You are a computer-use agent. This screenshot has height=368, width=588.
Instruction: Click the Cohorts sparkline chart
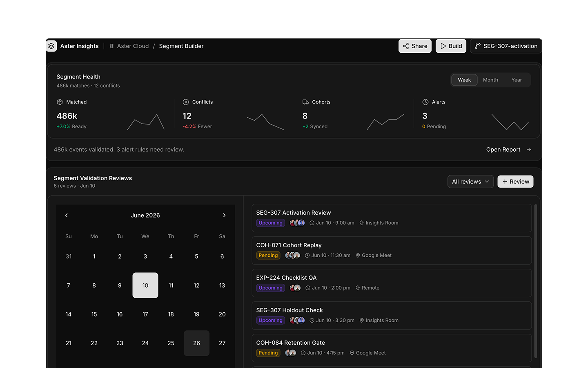point(385,122)
